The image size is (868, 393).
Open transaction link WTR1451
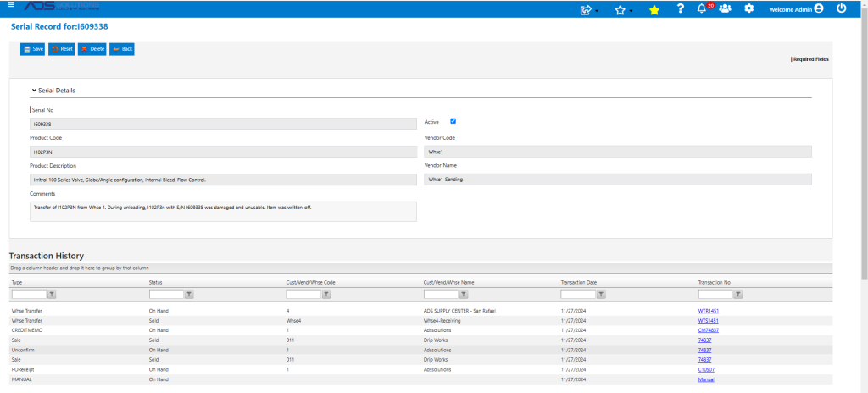709,311
